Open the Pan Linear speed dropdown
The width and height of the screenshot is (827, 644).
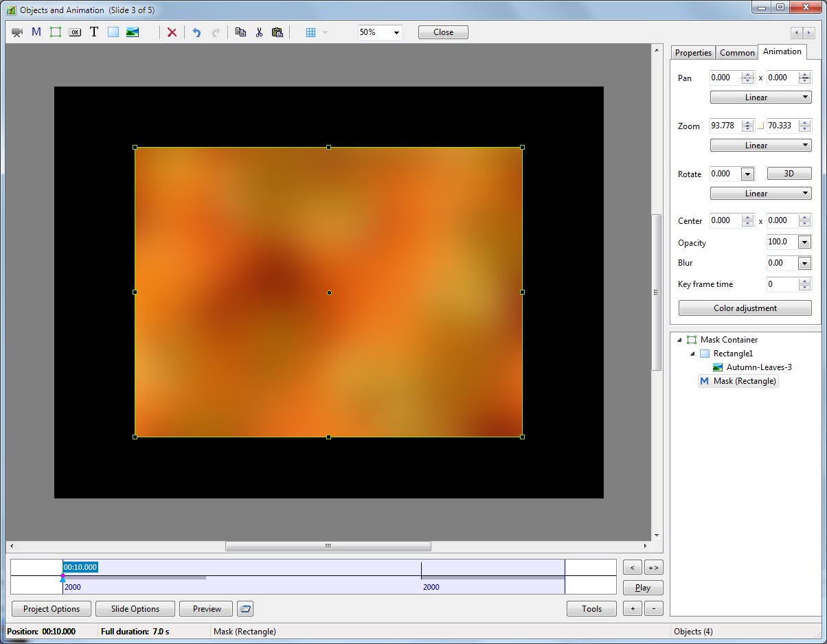(760, 97)
